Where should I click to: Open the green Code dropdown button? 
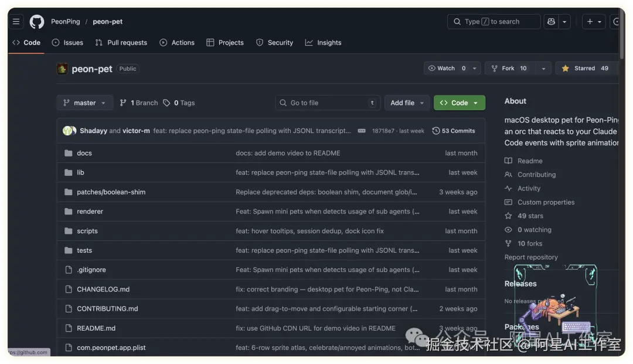click(x=460, y=103)
